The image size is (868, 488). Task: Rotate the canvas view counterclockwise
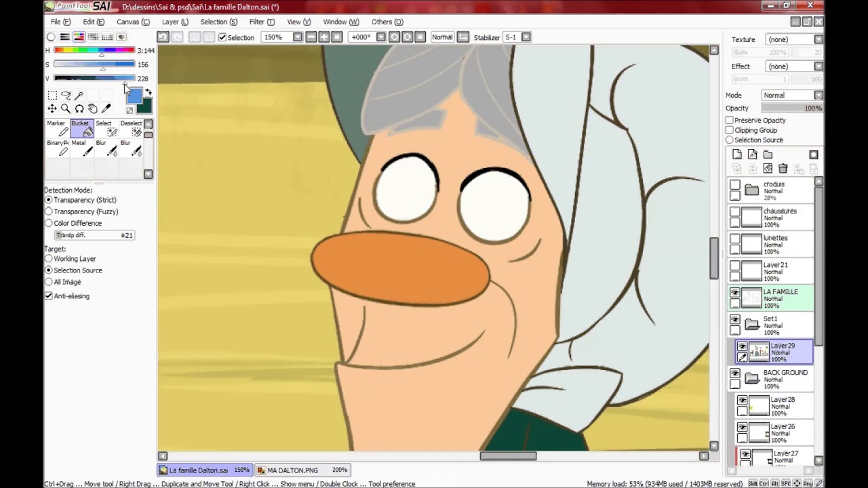coord(394,37)
